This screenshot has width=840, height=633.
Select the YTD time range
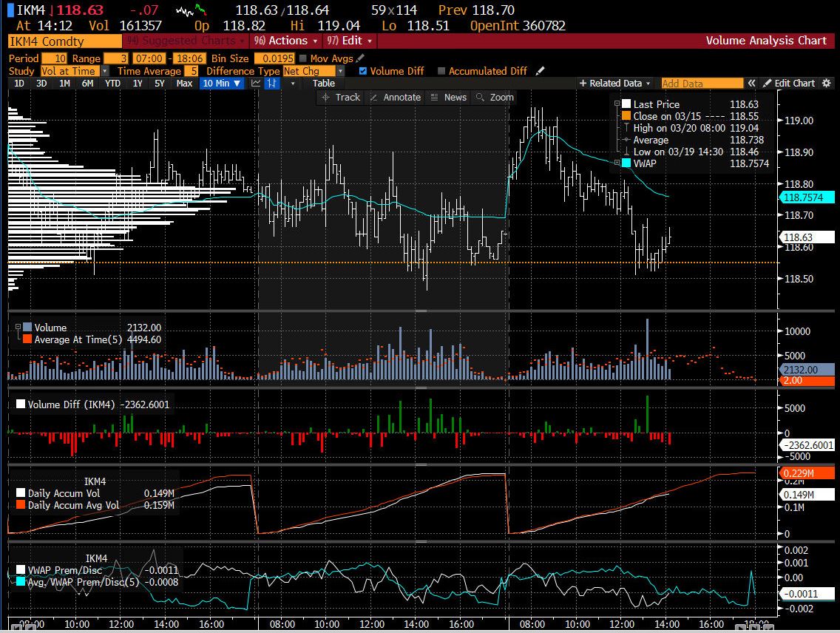pyautogui.click(x=112, y=84)
